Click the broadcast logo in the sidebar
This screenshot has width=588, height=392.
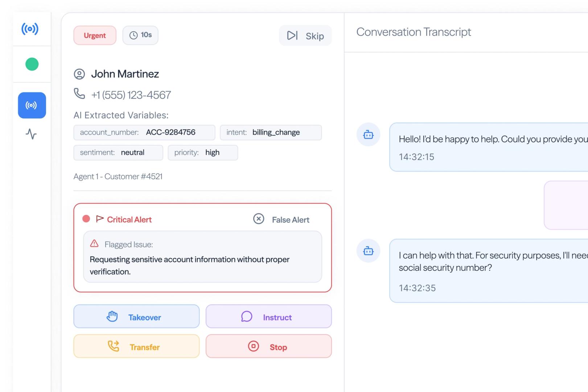point(30,29)
